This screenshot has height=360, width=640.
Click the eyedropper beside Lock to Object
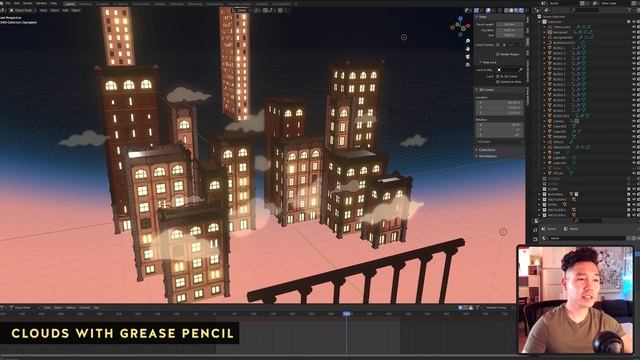click(520, 70)
